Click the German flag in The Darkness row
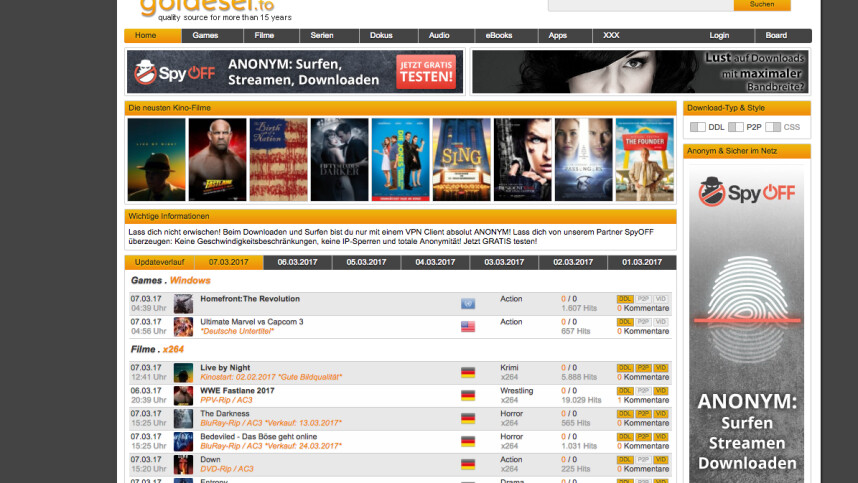Image resolution: width=858 pixels, height=483 pixels. (468, 418)
